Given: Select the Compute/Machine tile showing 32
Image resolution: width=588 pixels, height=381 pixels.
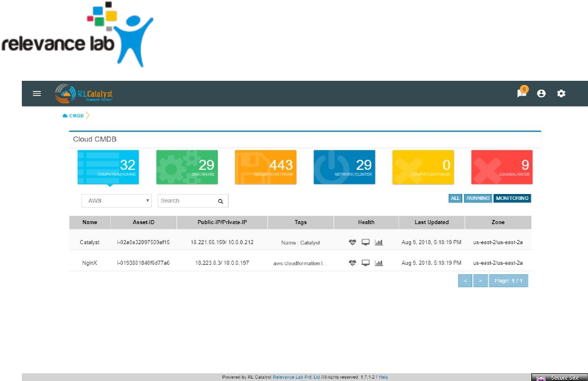Looking at the screenshot, I should [x=108, y=167].
